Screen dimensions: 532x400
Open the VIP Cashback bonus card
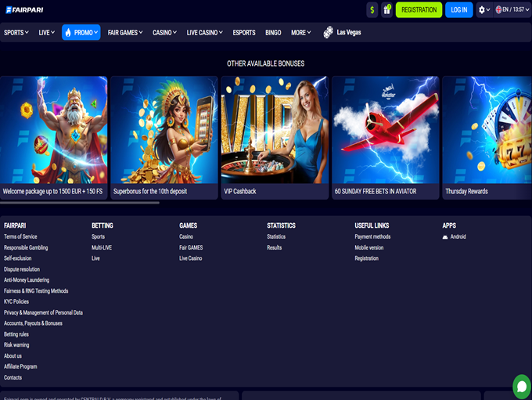pyautogui.click(x=275, y=137)
